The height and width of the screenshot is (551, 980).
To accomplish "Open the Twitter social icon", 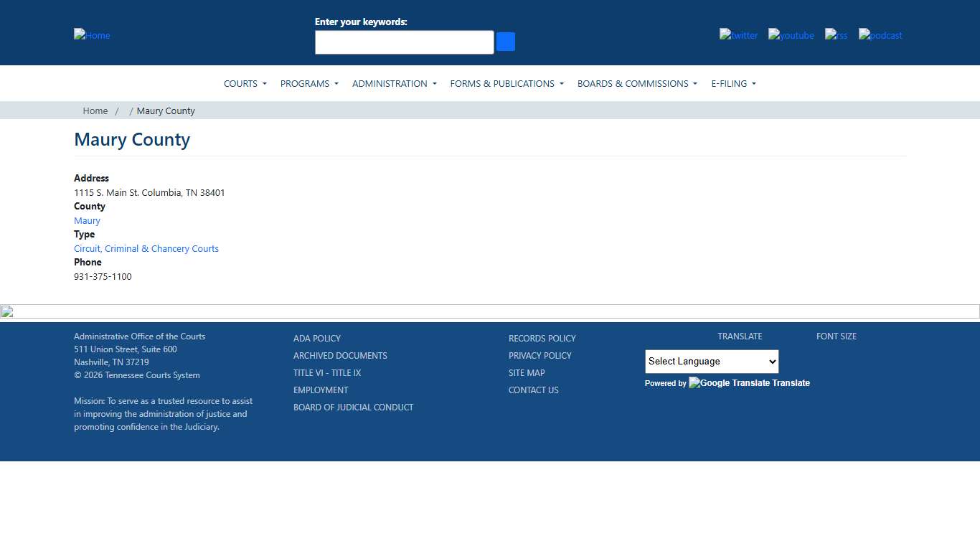I will [738, 35].
